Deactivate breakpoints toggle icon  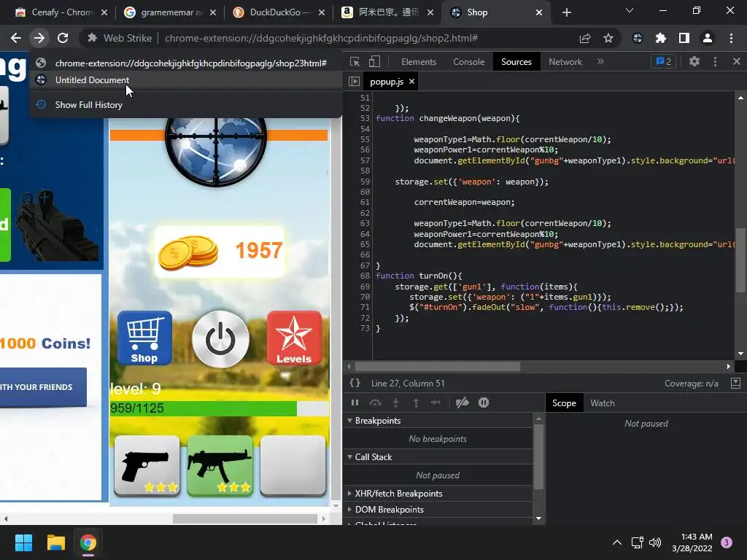(462, 402)
